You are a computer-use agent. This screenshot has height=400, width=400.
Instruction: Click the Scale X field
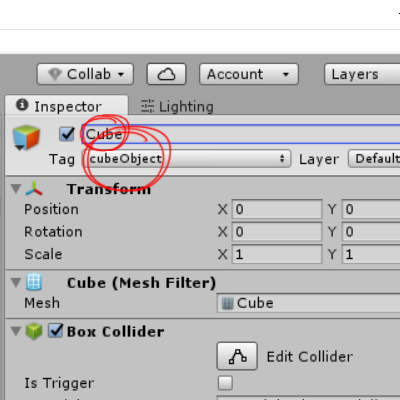(277, 254)
